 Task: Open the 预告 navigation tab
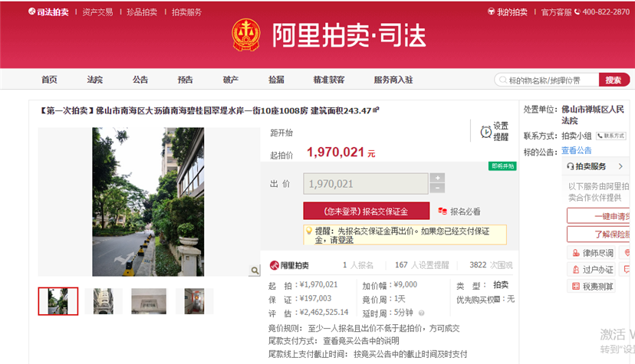pyautogui.click(x=185, y=80)
